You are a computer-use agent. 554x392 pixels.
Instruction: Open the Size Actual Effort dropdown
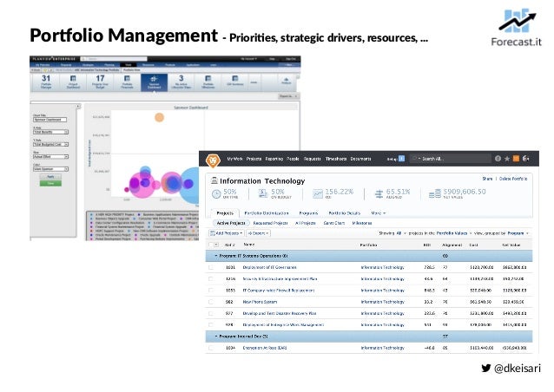(50, 157)
